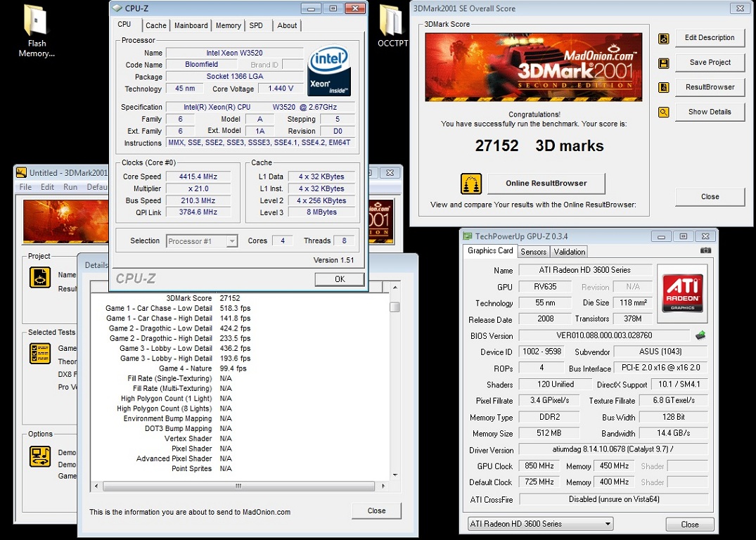Image resolution: width=756 pixels, height=540 pixels.
Task: Click the ATI CrossFire status field
Action: tap(614, 499)
